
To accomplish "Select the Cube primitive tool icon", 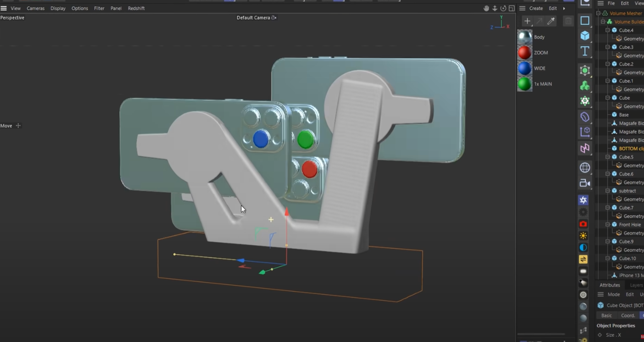I will (585, 35).
